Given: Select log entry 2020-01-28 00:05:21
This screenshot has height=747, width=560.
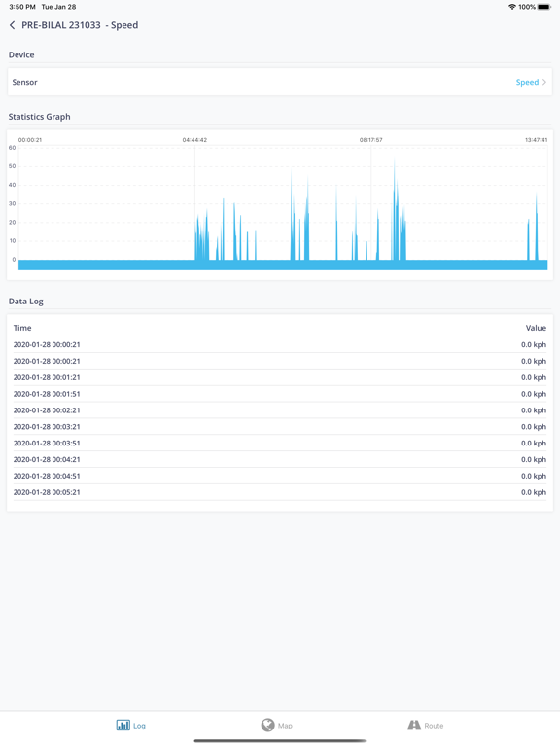Looking at the screenshot, I should (x=280, y=492).
